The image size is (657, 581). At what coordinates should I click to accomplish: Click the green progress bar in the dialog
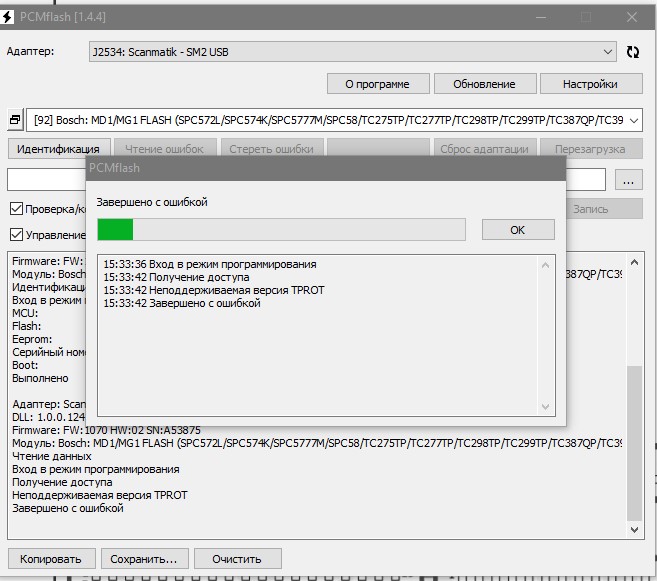click(116, 230)
